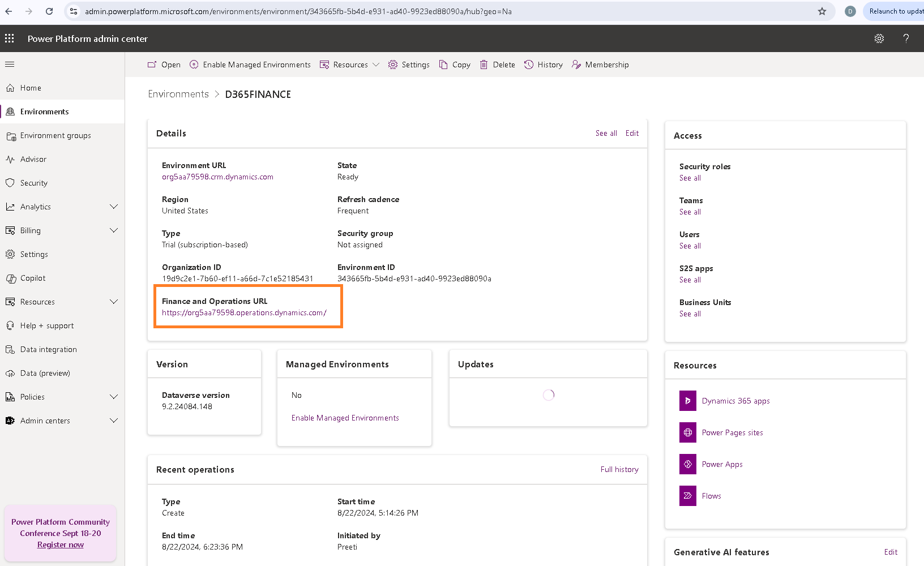Click the Advisor pulse icon
Screen dimensions: 924x566
pyautogui.click(x=10, y=160)
